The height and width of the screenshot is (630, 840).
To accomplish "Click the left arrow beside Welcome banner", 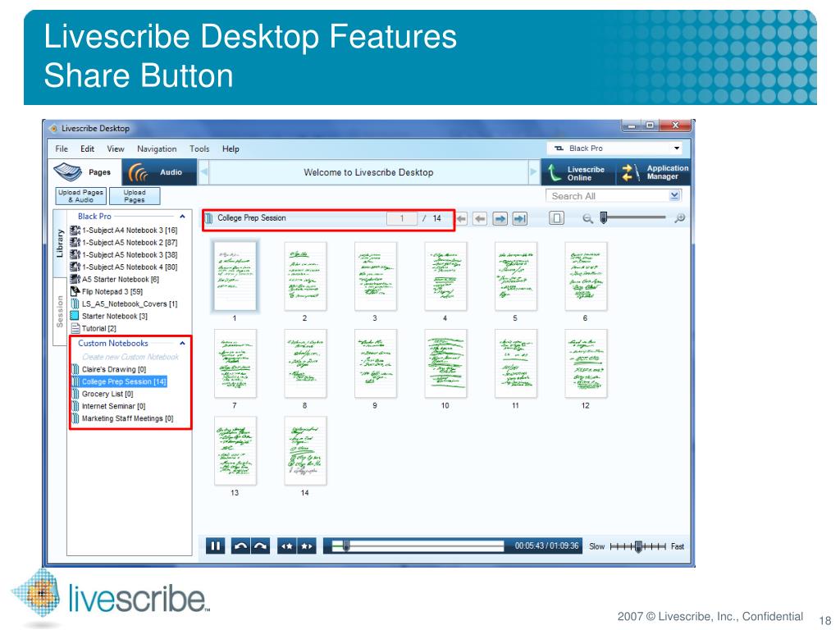I will pos(203,172).
